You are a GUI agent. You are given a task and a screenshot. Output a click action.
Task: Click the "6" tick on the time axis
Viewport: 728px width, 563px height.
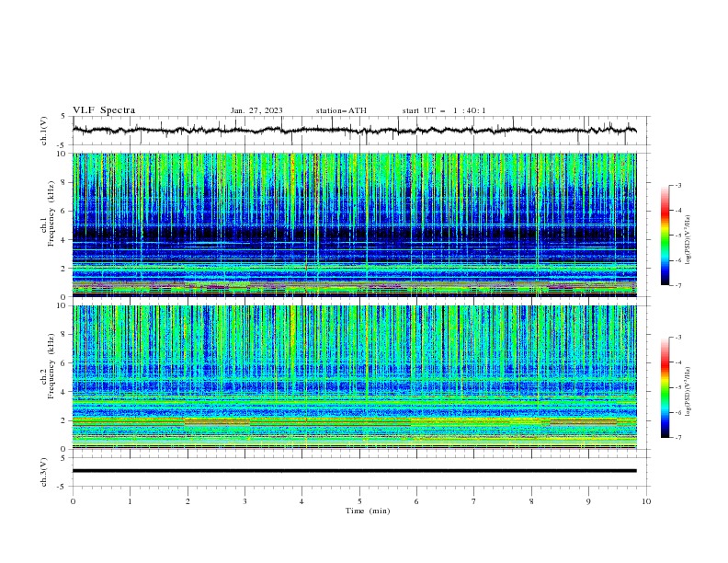point(416,501)
